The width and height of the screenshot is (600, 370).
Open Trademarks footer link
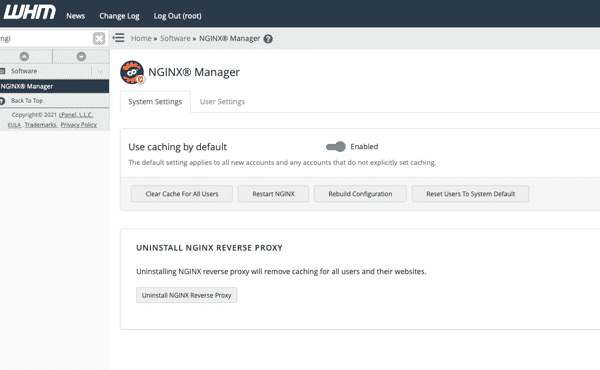coord(41,125)
